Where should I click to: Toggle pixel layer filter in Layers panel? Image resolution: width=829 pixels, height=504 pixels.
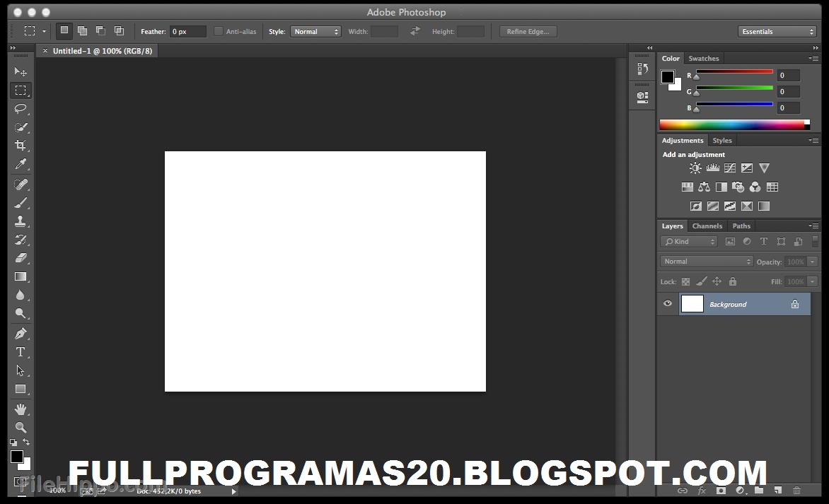tap(730, 242)
